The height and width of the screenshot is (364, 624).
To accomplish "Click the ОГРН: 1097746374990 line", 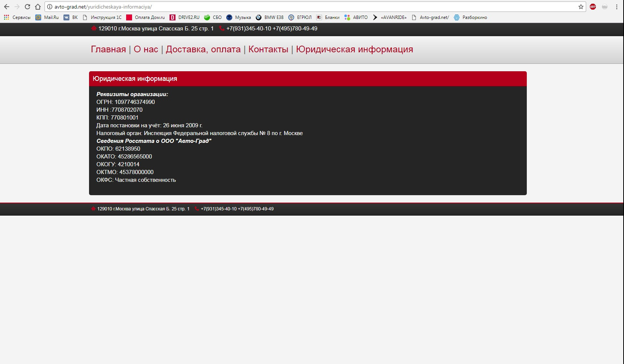I will (x=126, y=102).
